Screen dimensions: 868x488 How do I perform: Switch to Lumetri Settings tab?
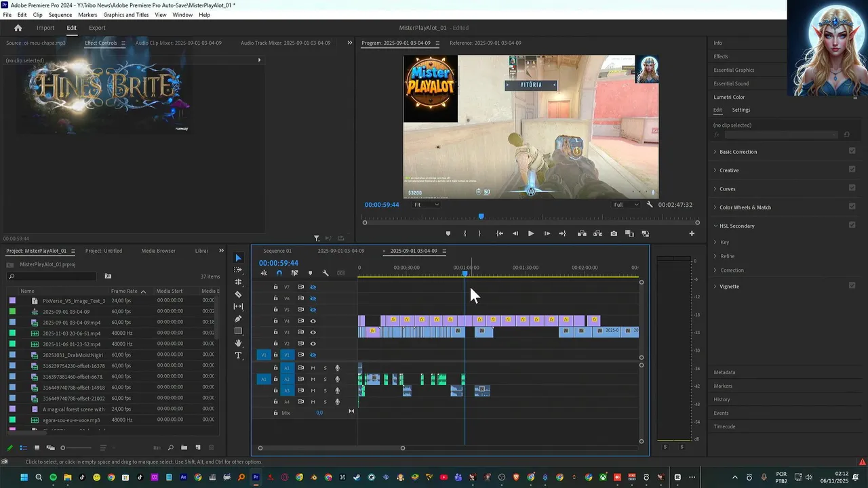pos(741,110)
